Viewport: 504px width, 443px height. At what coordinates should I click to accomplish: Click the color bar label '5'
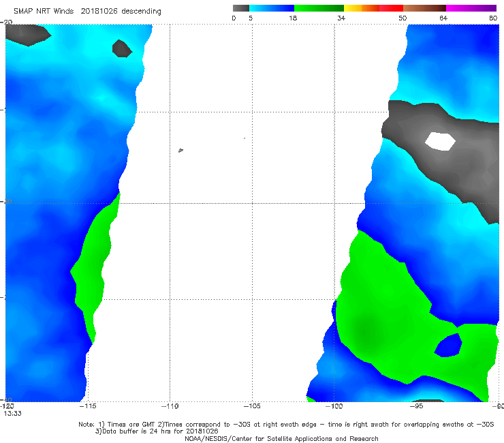pyautogui.click(x=251, y=18)
